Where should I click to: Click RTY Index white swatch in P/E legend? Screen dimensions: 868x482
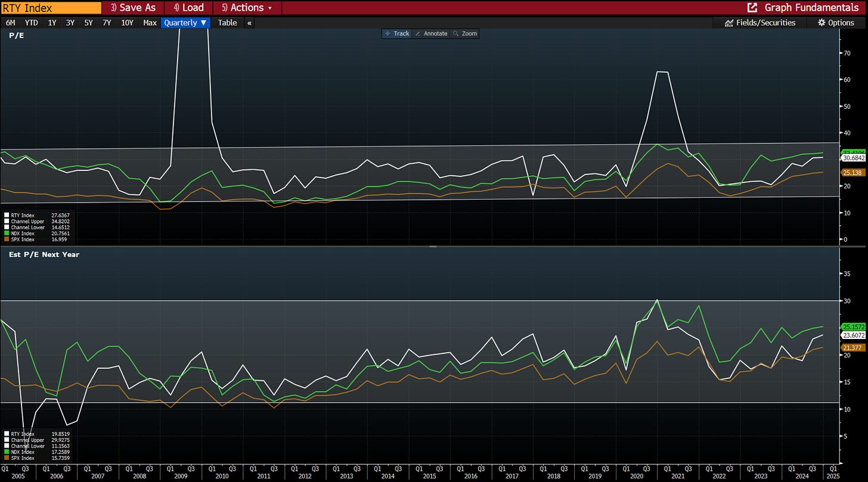pos(6,216)
